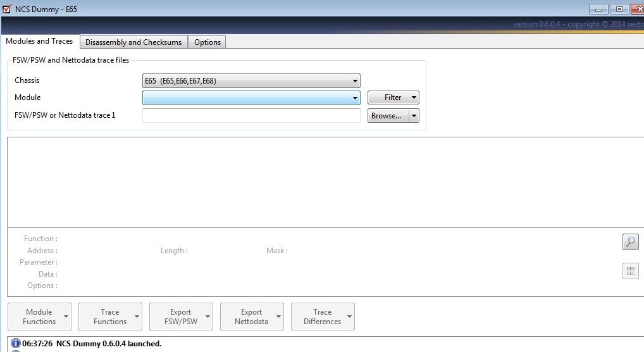Open the Browse dropdown arrow
644x352 pixels.
[x=414, y=116]
